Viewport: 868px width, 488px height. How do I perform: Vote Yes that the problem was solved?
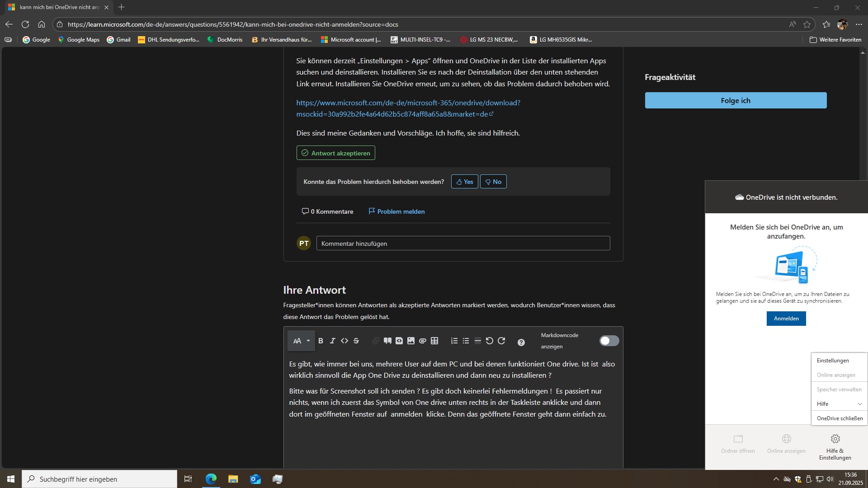point(464,182)
